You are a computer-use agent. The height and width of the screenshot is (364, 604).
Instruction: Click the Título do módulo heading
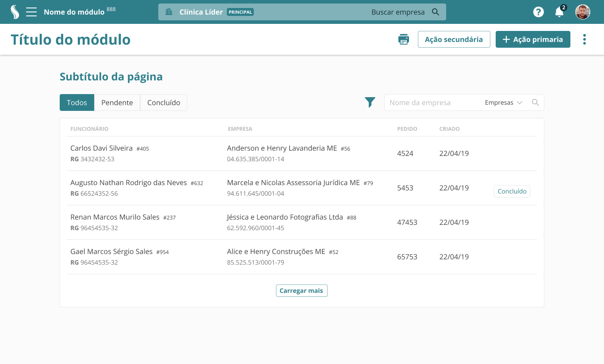[71, 39]
